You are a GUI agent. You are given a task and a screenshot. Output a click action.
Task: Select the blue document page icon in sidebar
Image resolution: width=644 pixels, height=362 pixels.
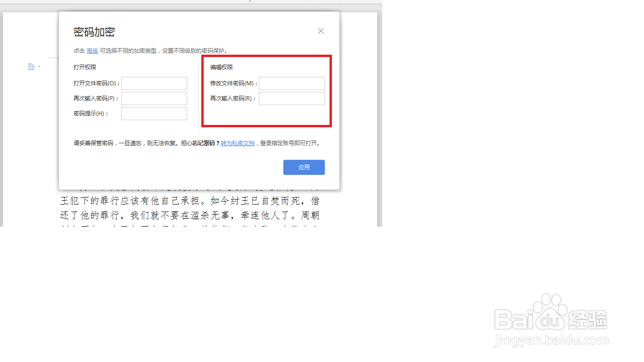click(30, 66)
